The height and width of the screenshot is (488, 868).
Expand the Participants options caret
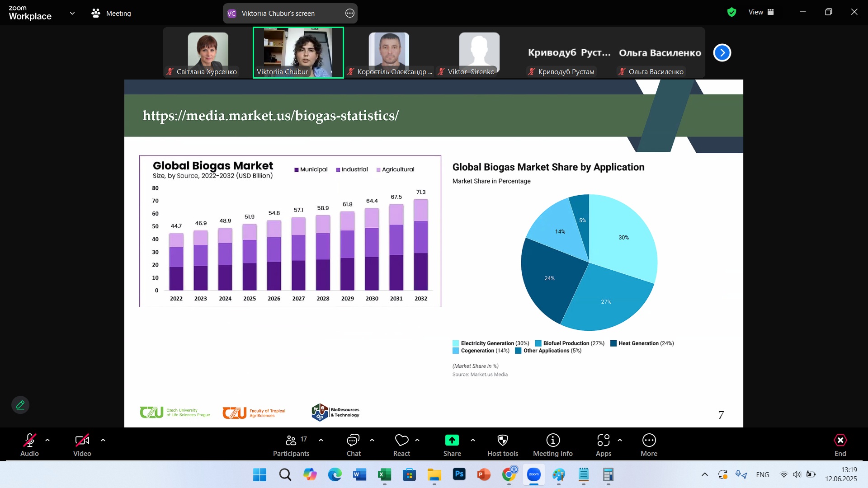coord(321,440)
